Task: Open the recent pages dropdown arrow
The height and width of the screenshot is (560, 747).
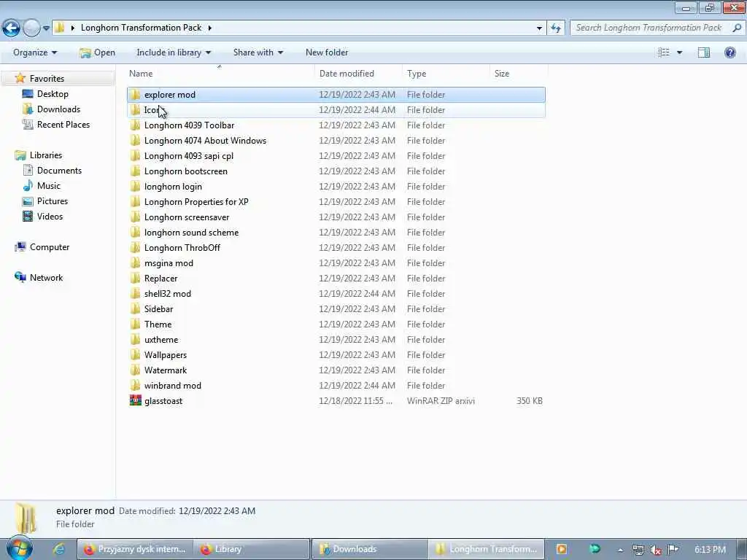Action: click(x=46, y=28)
